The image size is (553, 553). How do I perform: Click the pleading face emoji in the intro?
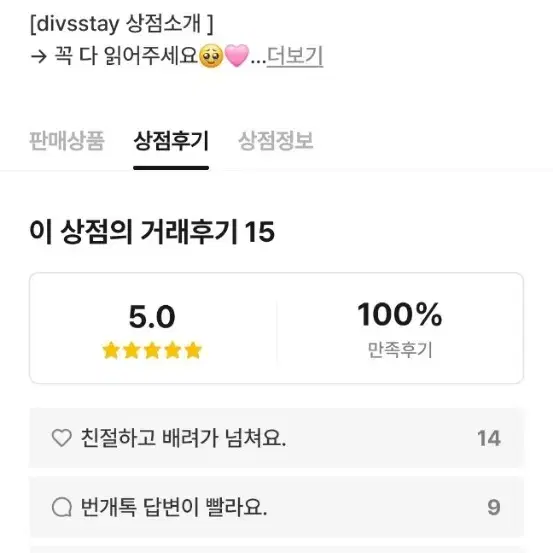211,56
